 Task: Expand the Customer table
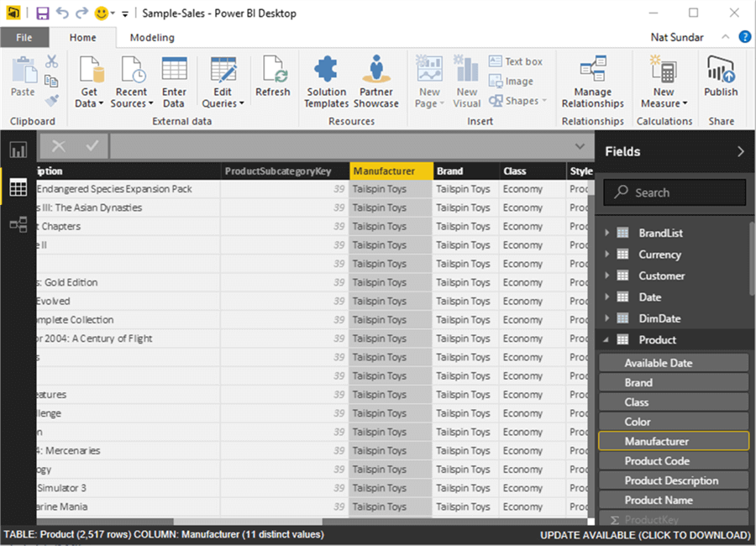point(607,276)
